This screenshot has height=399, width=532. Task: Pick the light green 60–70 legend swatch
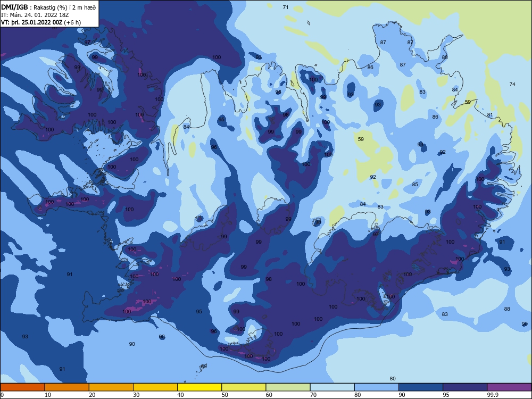point(288,387)
